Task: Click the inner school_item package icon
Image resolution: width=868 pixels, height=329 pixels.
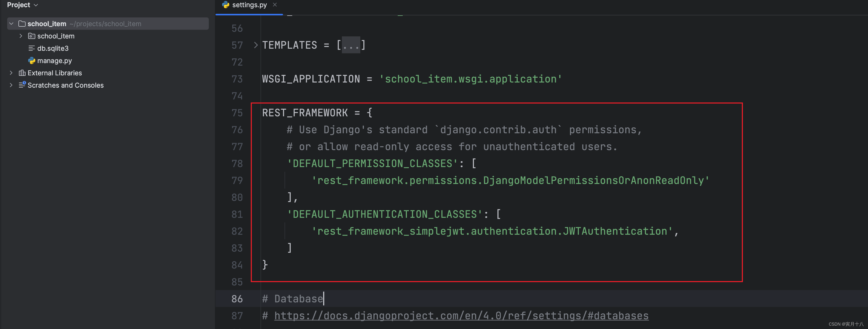Action: [x=32, y=36]
